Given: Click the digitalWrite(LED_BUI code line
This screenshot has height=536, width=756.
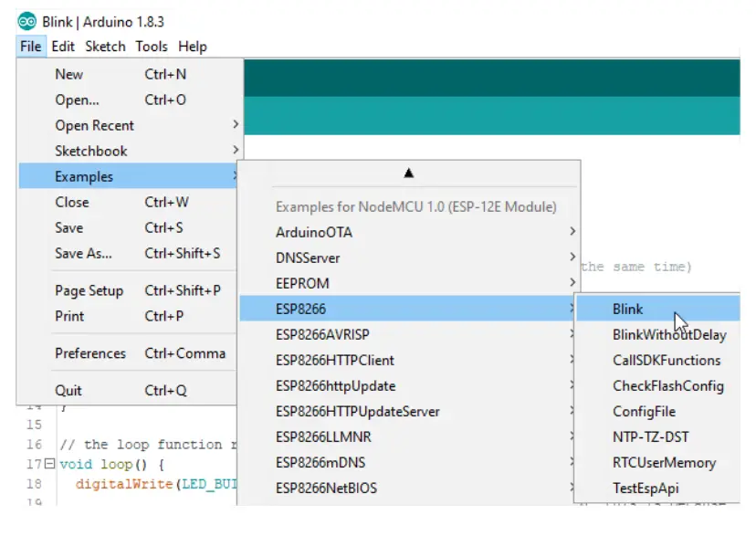Looking at the screenshot, I should coord(156,484).
